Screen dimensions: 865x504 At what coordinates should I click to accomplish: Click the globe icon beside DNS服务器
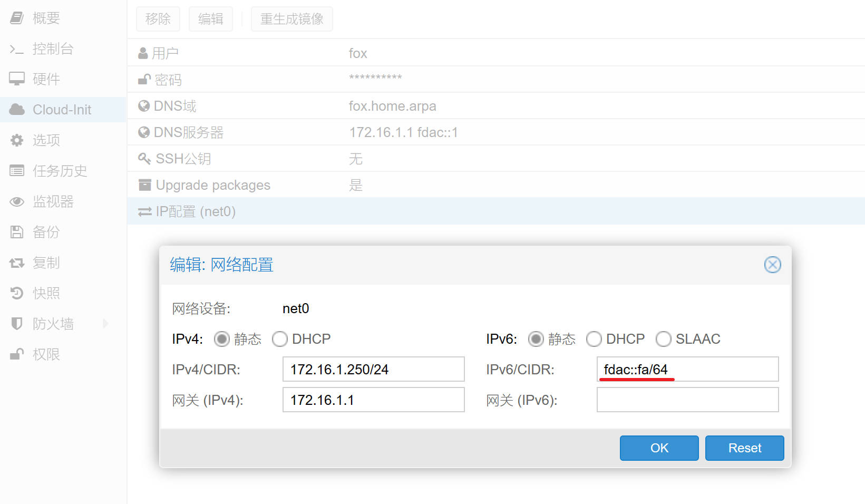pyautogui.click(x=144, y=132)
